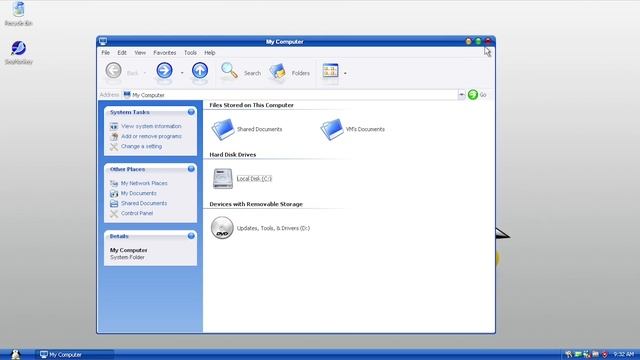
Task: Click the red shield tray icon
Action: pyautogui.click(x=604, y=354)
